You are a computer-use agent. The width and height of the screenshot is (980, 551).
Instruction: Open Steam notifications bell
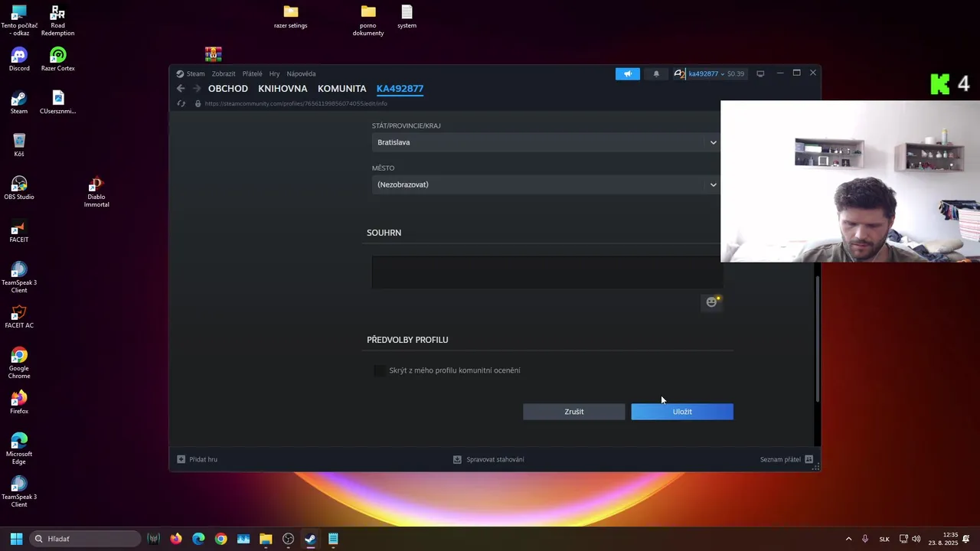coord(656,73)
